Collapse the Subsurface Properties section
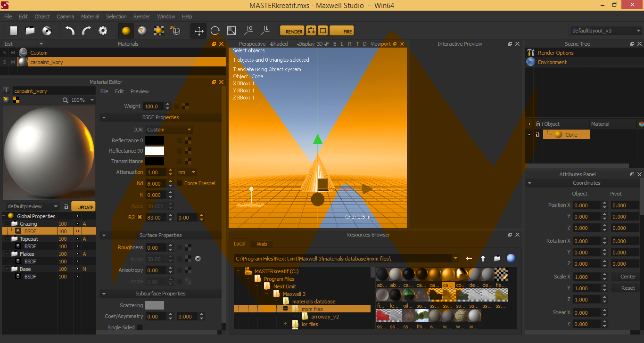This screenshot has width=644, height=343. 104,294
